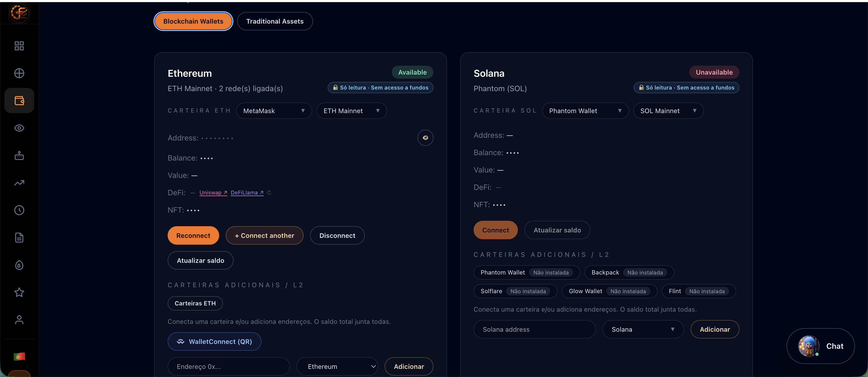Click the WalletConnect (QR) button

(x=214, y=342)
